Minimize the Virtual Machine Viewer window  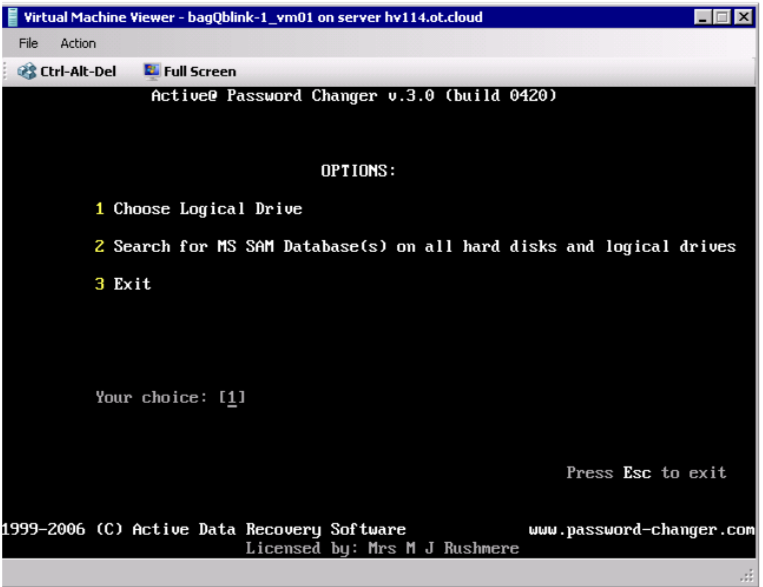coord(702,18)
